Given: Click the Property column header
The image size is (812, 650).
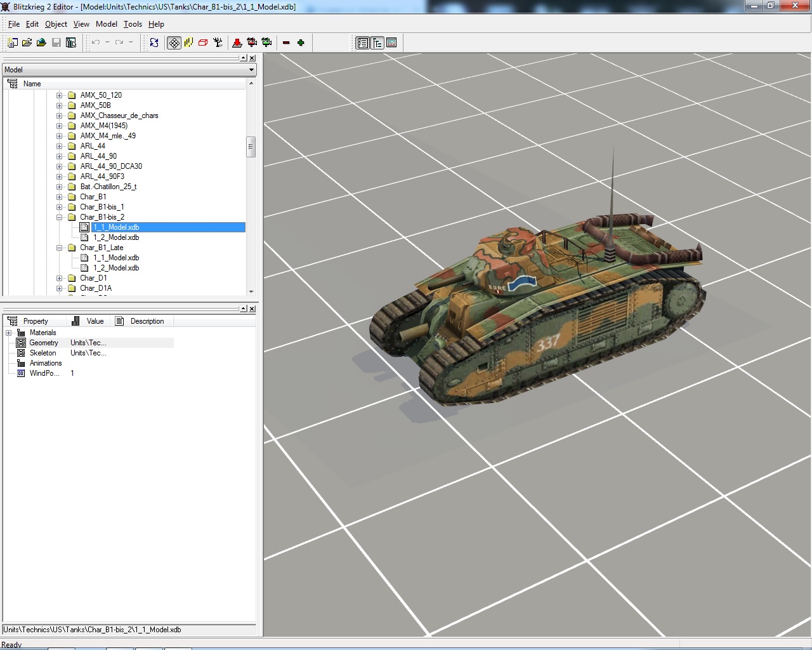Looking at the screenshot, I should click(x=35, y=321).
